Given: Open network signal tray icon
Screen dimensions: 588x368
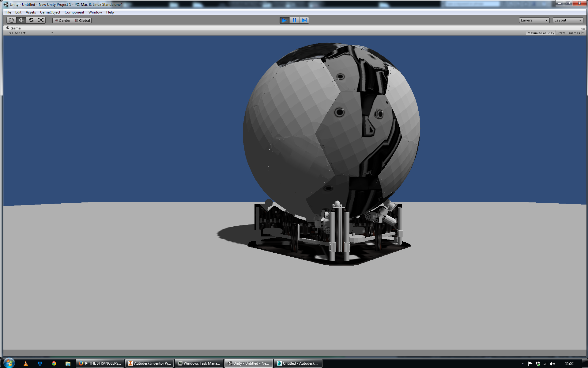Looking at the screenshot, I should click(545, 364).
